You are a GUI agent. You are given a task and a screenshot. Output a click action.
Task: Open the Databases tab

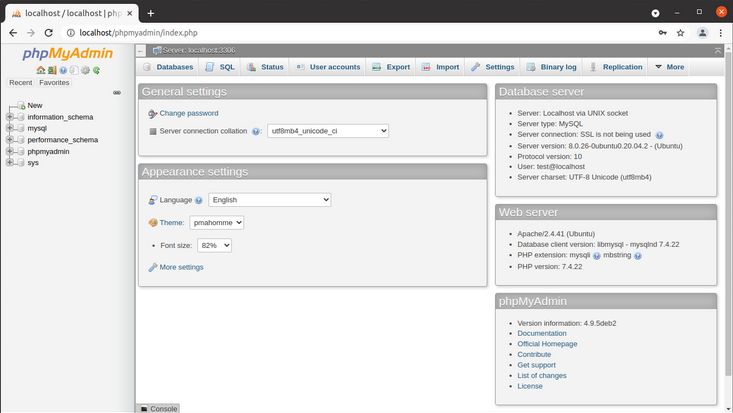[168, 67]
